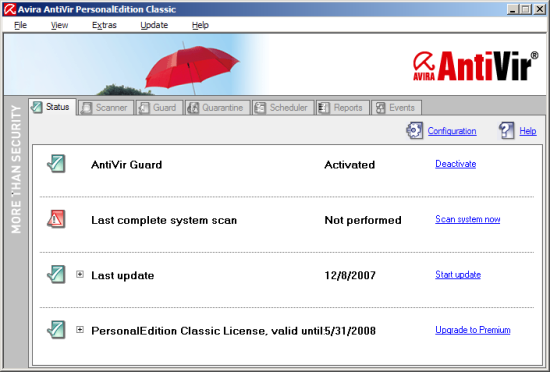
Task: Open the Update menu
Action: click(x=154, y=25)
